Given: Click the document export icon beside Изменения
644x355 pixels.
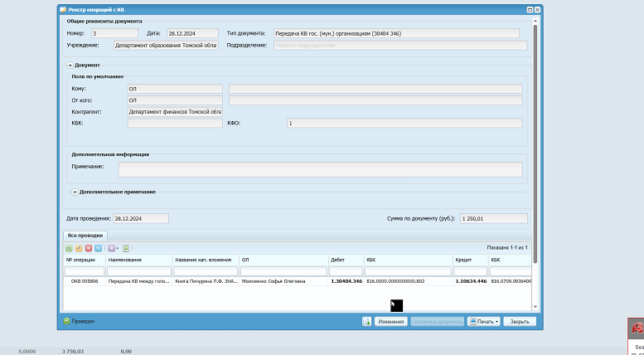Looking at the screenshot, I should coord(367,322).
